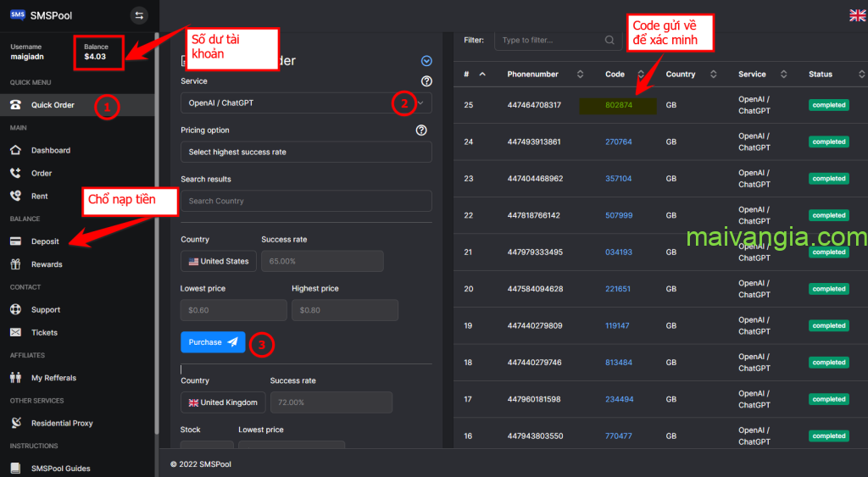Viewport: 868px width, 477px height.
Task: Click the help icon beside Pricing option
Action: (x=421, y=130)
